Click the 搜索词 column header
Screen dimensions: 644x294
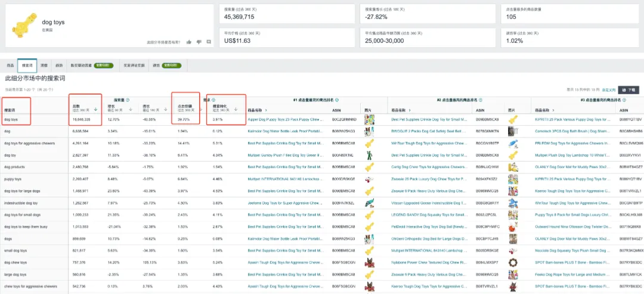pyautogui.click(x=10, y=110)
